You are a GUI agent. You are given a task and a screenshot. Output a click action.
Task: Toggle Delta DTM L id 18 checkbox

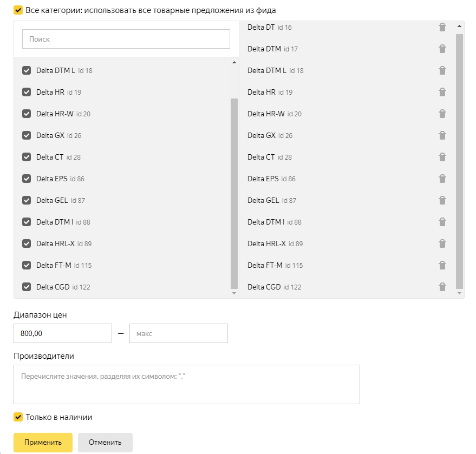click(x=27, y=70)
